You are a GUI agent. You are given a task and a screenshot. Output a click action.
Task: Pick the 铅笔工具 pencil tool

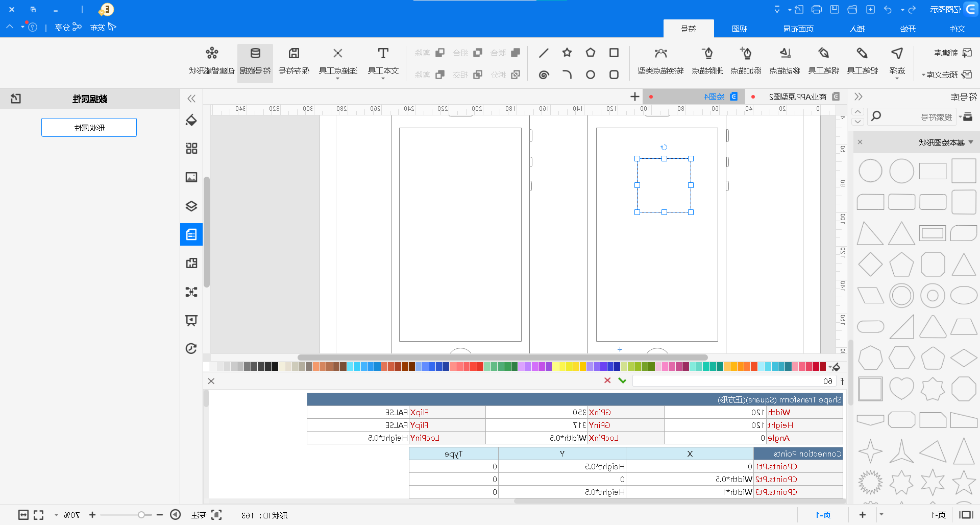tap(862, 60)
